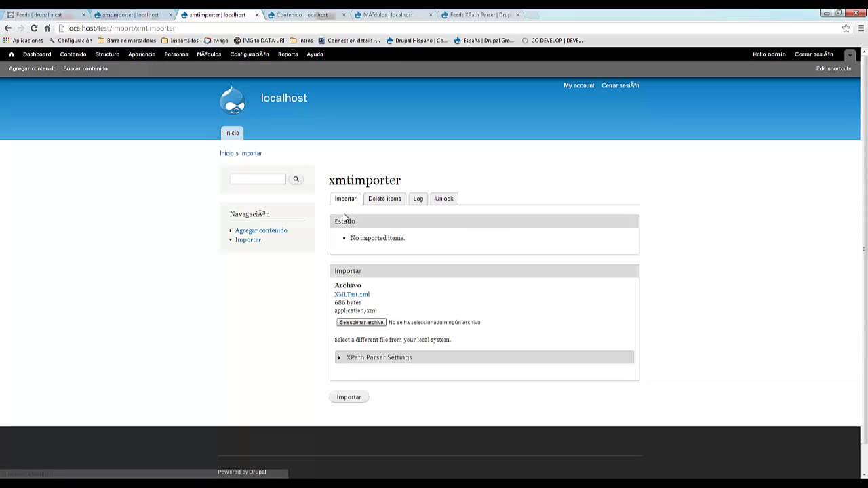Open Importar in Navegación block
Viewport: 868px width, 488px height.
coord(248,240)
